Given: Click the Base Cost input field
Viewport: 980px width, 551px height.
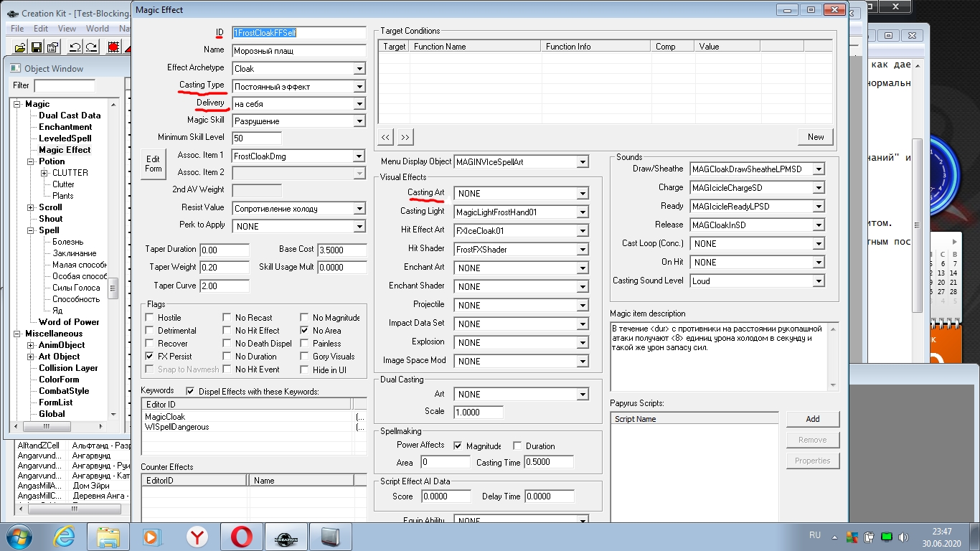Looking at the screenshot, I should point(342,250).
